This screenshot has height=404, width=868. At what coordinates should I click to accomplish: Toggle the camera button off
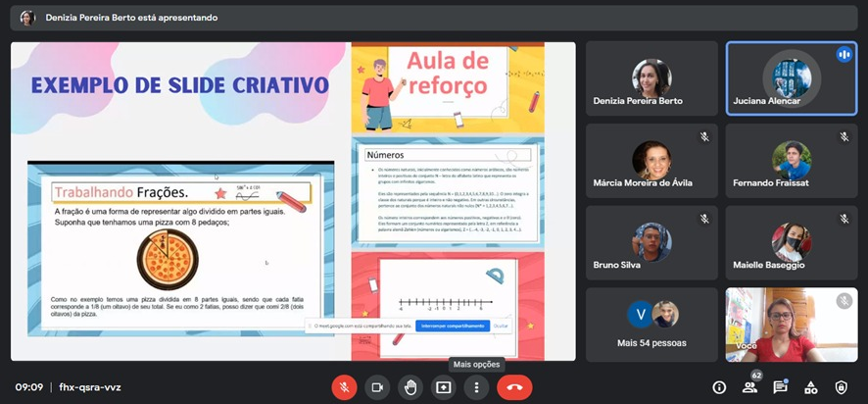(x=377, y=387)
